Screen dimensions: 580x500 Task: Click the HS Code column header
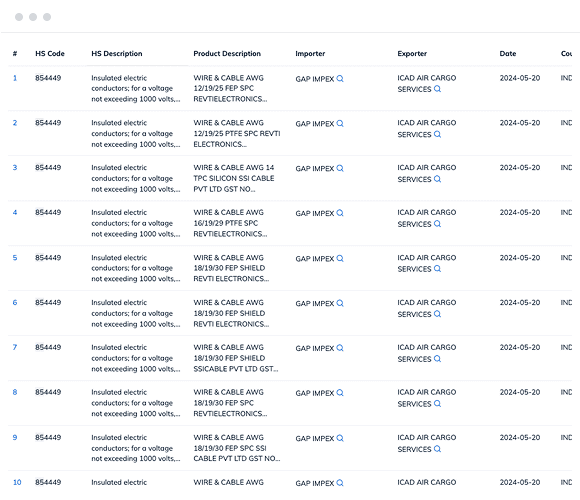(50, 54)
